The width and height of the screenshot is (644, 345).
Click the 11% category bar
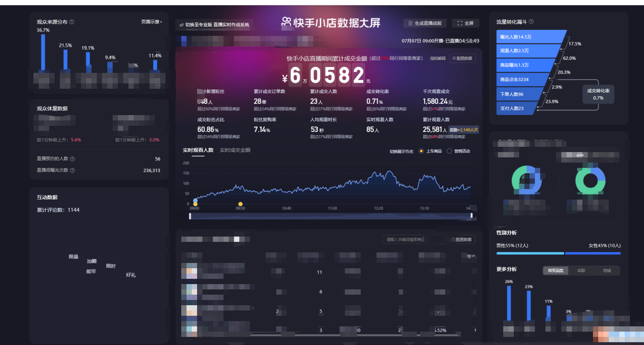pos(549,313)
